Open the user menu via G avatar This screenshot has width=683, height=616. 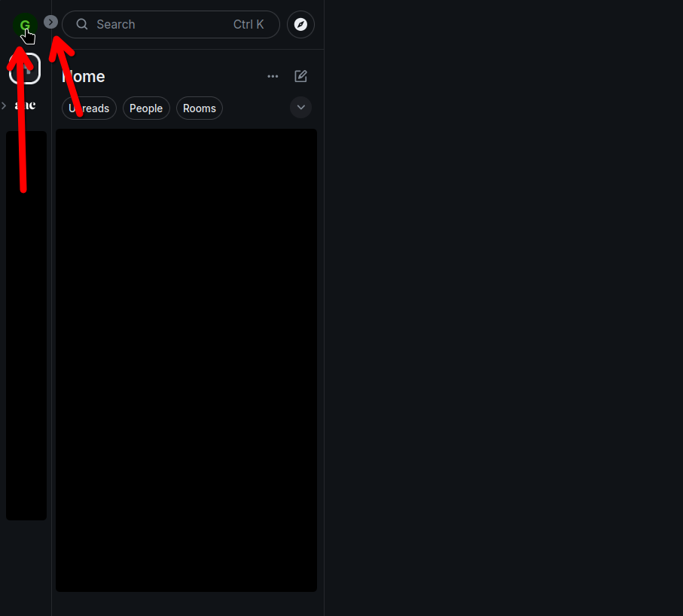point(25,25)
